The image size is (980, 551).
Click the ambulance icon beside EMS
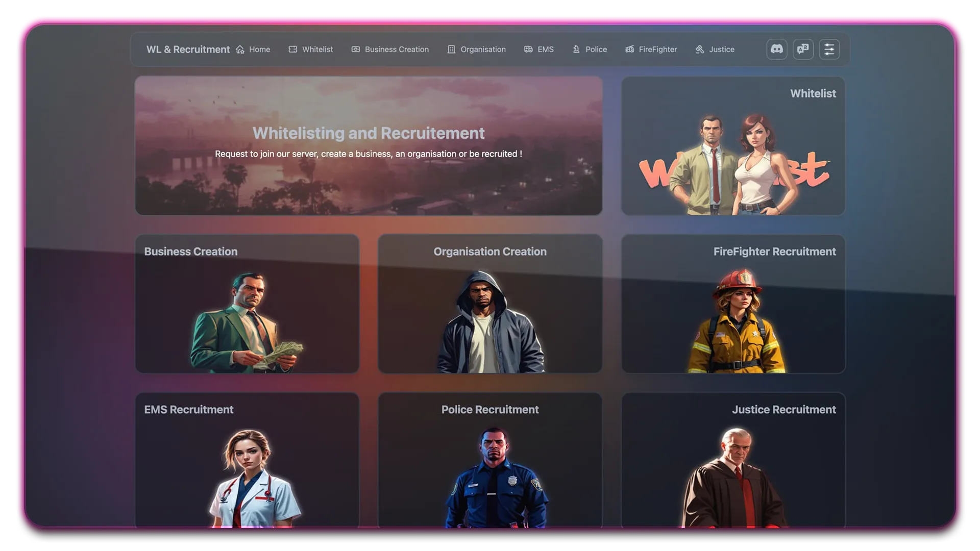coord(528,49)
